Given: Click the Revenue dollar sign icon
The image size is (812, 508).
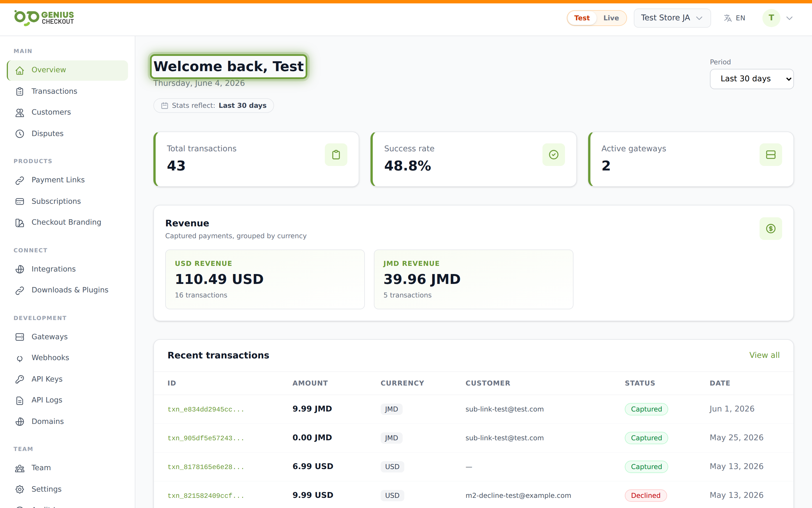Looking at the screenshot, I should [771, 229].
